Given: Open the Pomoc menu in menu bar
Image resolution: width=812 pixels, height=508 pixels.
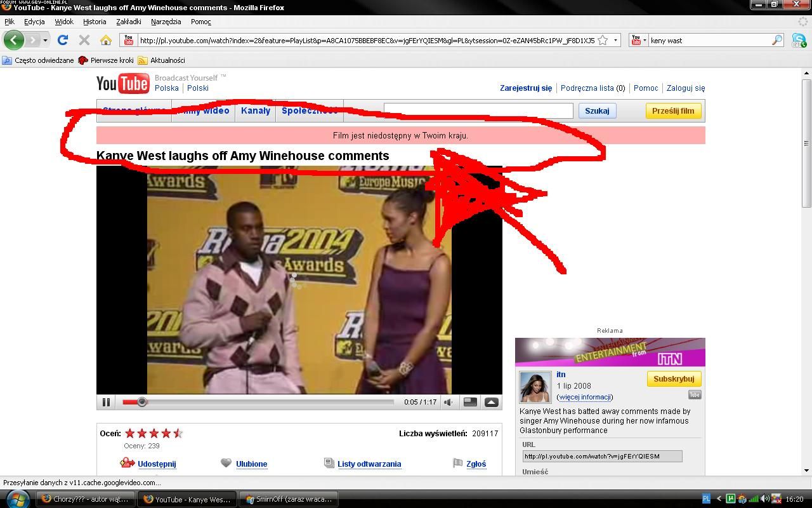Looking at the screenshot, I should pos(201,22).
